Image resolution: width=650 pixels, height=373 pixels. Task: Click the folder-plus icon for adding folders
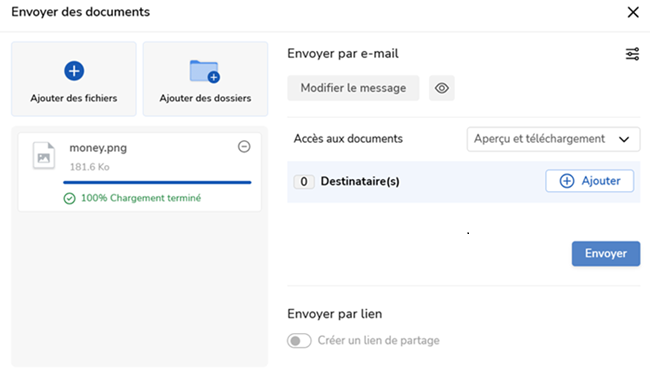(x=205, y=71)
